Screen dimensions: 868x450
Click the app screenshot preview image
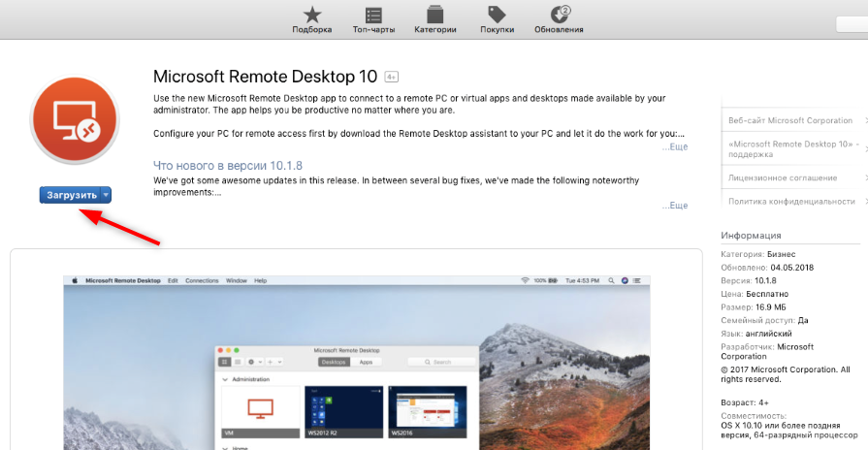tap(357, 363)
